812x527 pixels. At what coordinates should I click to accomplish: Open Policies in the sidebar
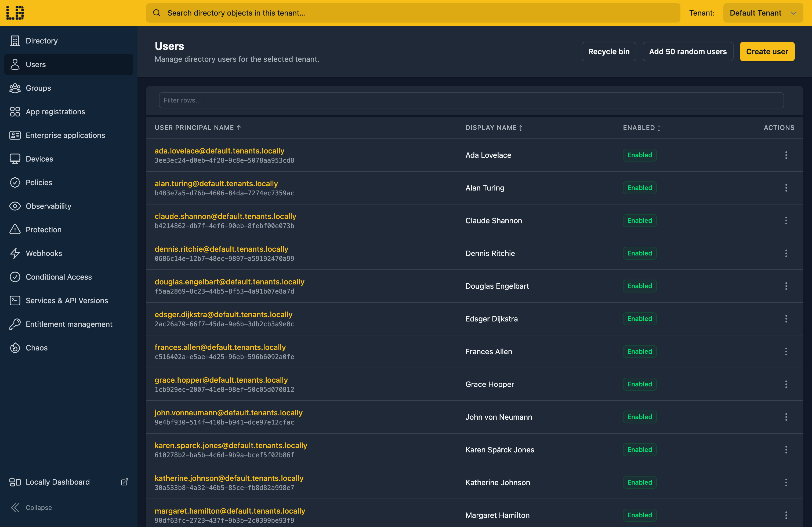click(x=68, y=182)
